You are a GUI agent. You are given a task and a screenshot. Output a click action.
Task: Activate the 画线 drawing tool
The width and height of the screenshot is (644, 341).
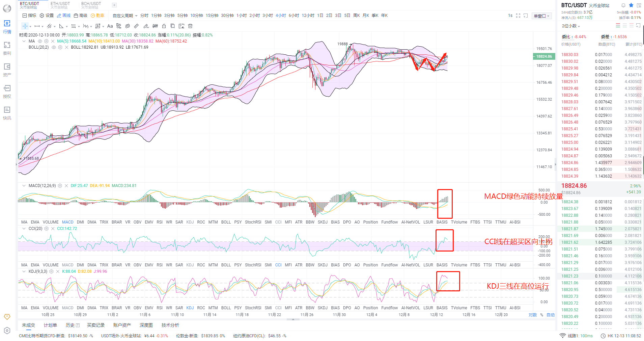(64, 15)
